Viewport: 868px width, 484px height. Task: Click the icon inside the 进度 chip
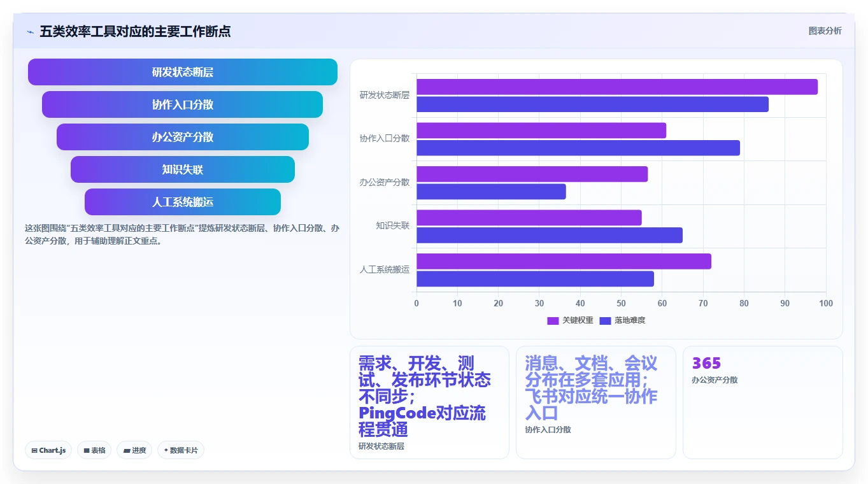click(127, 450)
